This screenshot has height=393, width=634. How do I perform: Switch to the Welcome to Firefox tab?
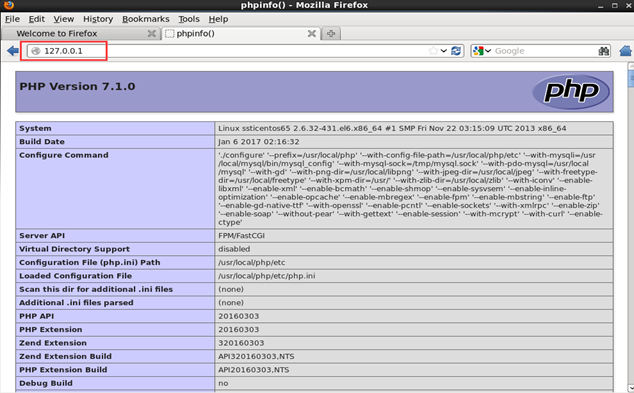click(80, 34)
